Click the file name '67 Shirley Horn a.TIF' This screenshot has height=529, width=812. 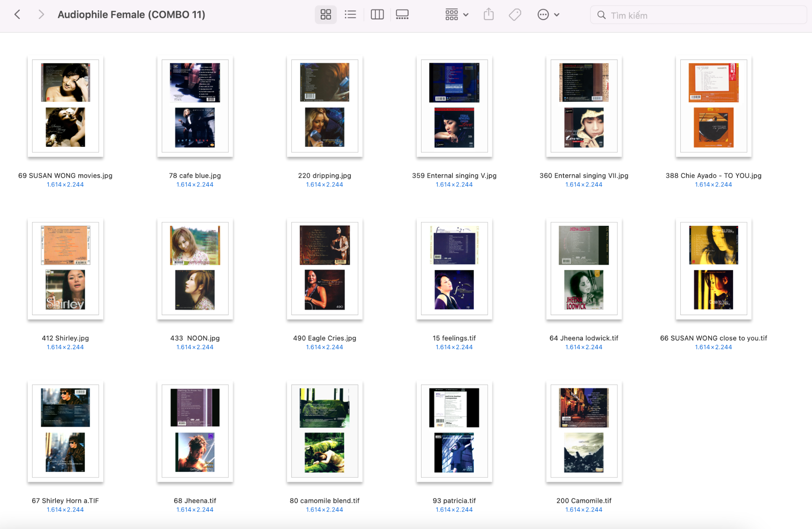click(65, 501)
